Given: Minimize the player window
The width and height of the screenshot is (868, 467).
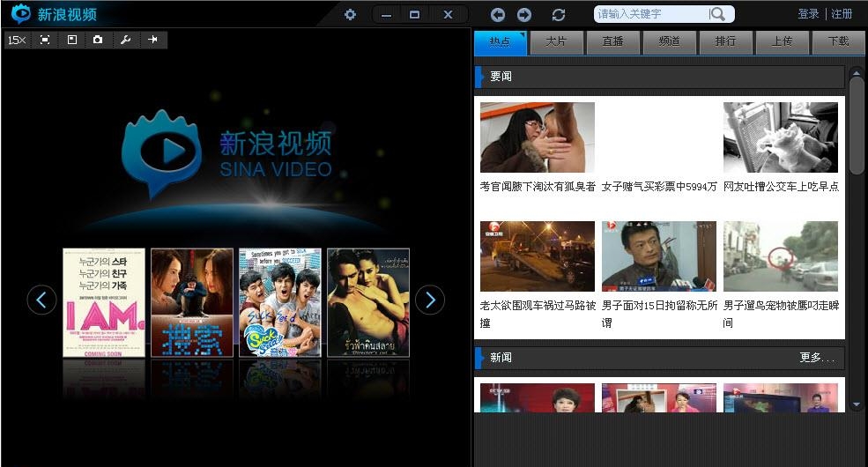Looking at the screenshot, I should [386, 15].
